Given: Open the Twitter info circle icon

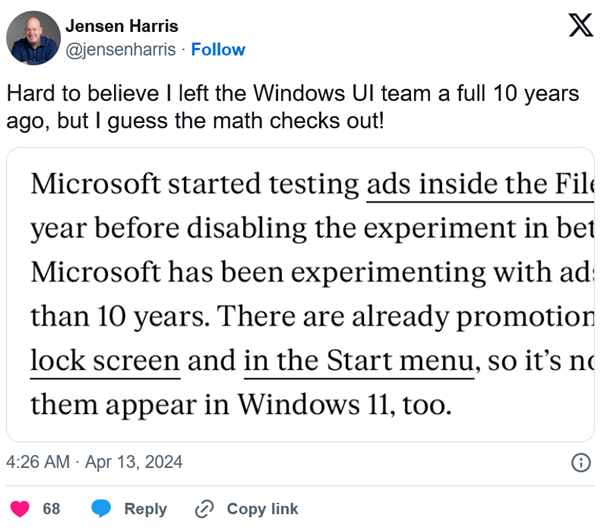Looking at the screenshot, I should 579,463.
